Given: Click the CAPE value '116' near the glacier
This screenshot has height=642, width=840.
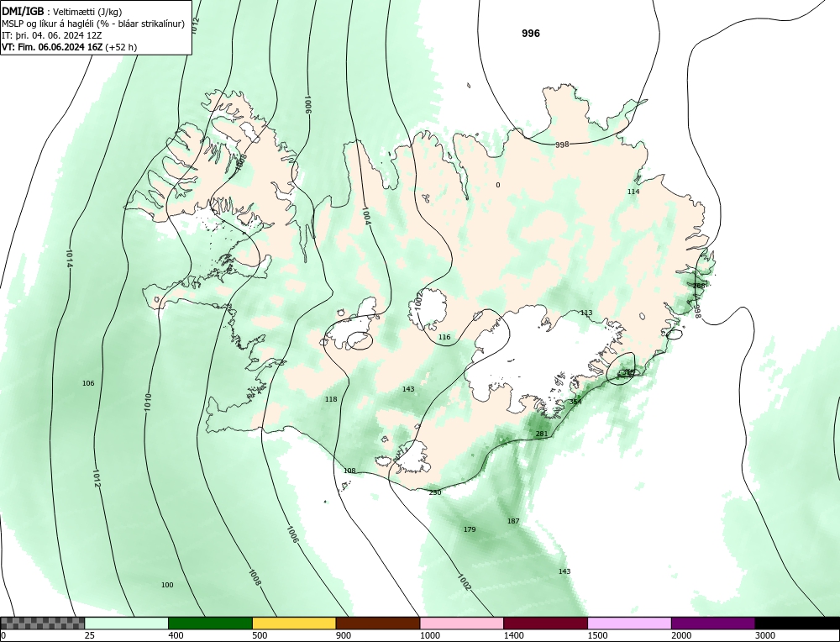Looking at the screenshot, I should click(x=444, y=337).
